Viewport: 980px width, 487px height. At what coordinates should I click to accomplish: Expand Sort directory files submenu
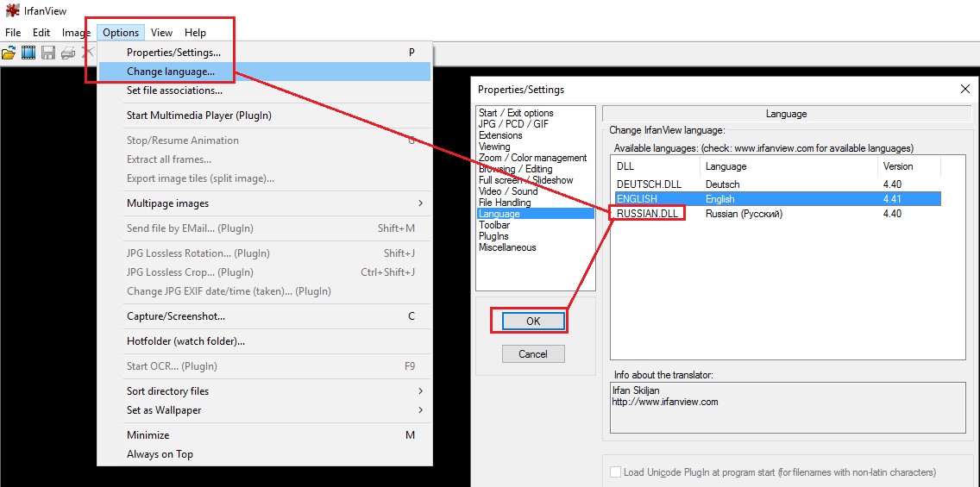264,391
